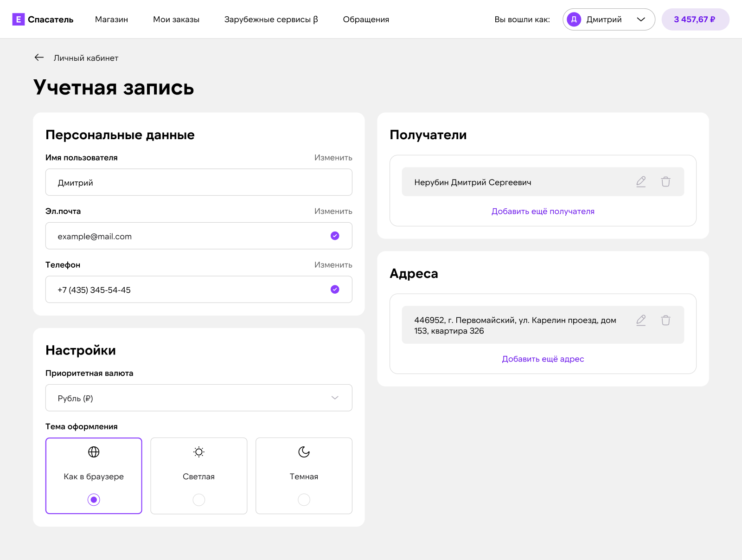The image size is (742, 560).
Task: Click Изменить next to Телефон
Action: pos(333,265)
